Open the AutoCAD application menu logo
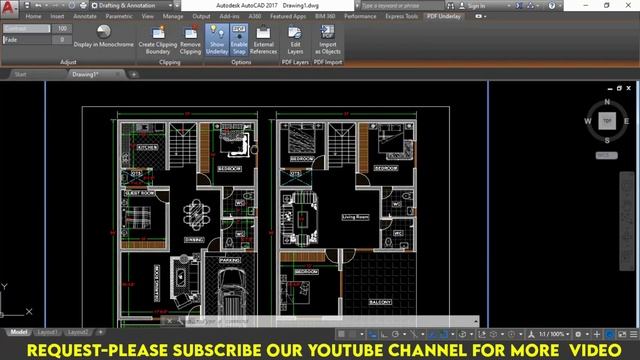The image size is (640, 360). tap(8, 8)
